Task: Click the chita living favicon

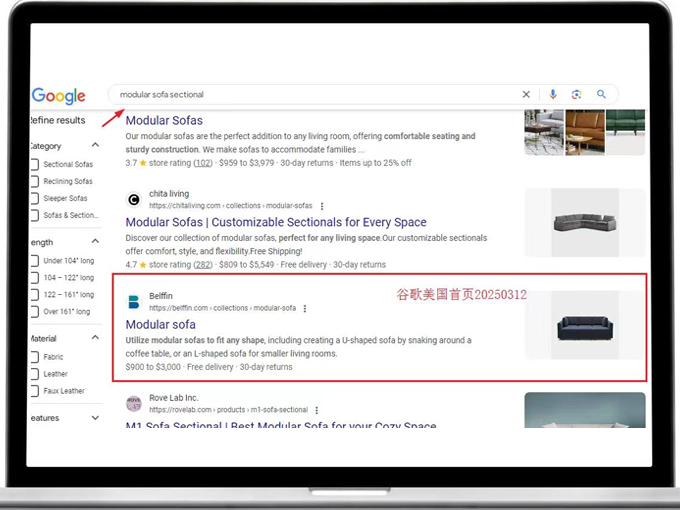Action: 134,199
